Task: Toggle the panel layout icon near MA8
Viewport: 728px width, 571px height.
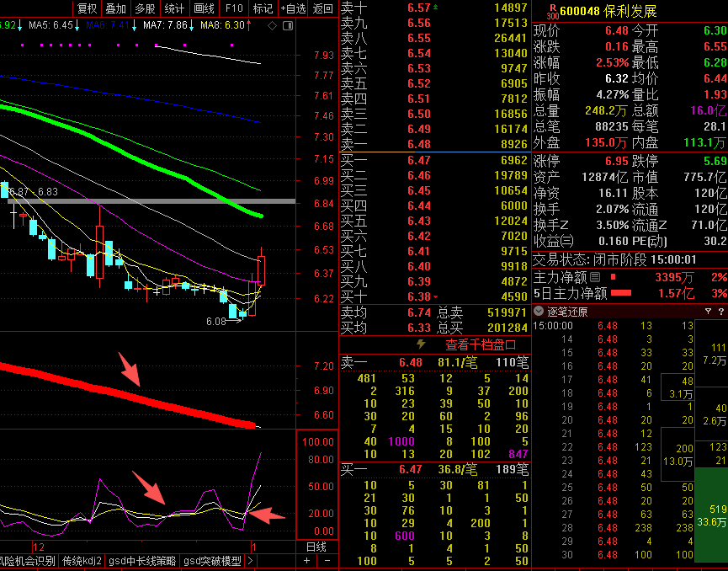Action: [286, 25]
